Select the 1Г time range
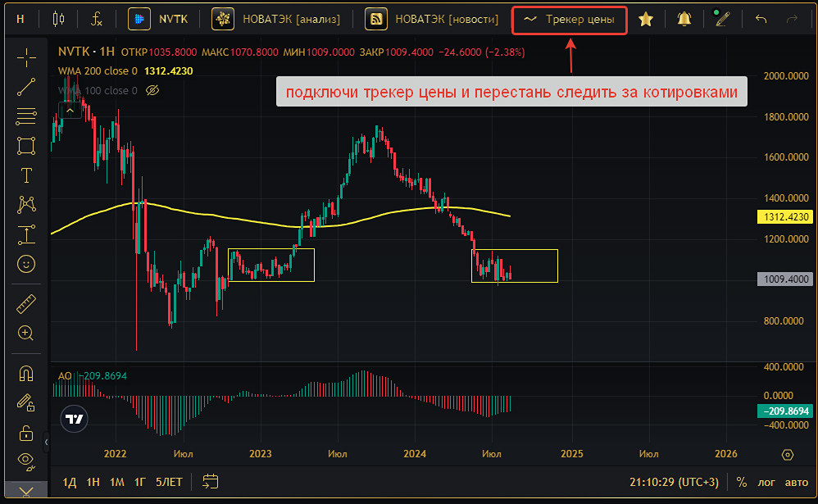This screenshot has width=818, height=504. [139, 482]
